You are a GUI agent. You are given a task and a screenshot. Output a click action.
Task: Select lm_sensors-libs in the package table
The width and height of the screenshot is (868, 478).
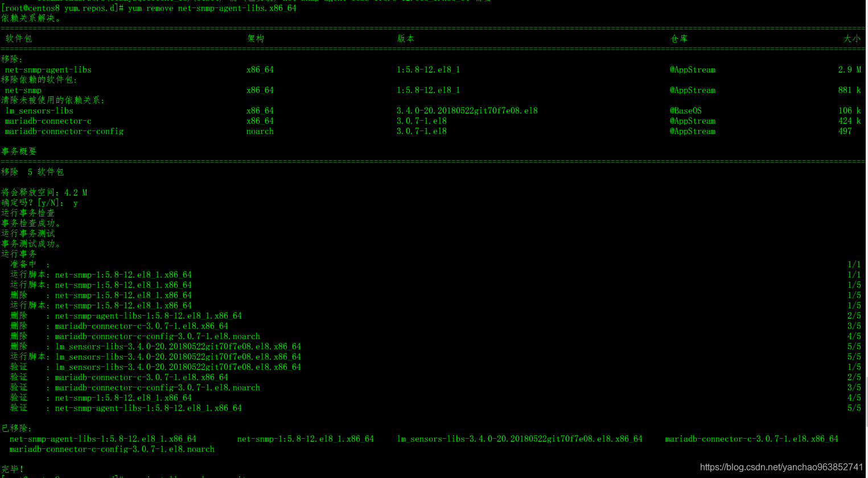point(39,111)
